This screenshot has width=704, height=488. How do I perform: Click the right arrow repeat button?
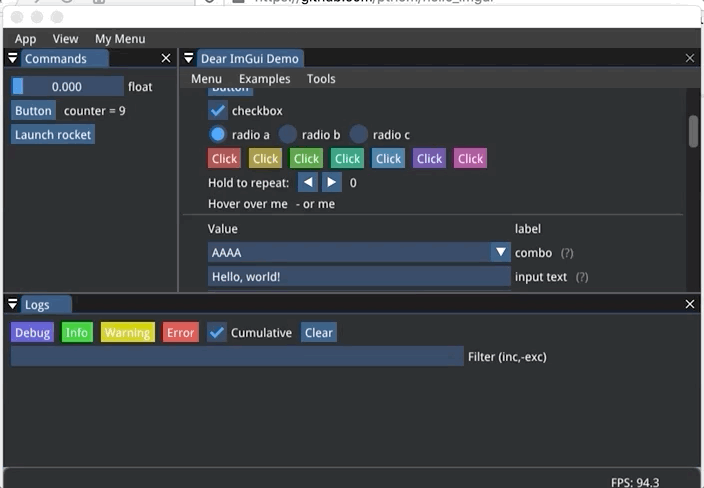(332, 182)
